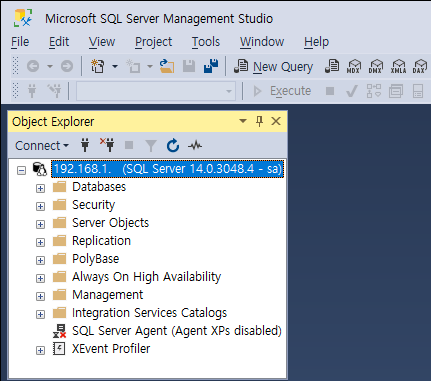Click the Execute button
This screenshot has height=381, width=431.
tap(282, 91)
